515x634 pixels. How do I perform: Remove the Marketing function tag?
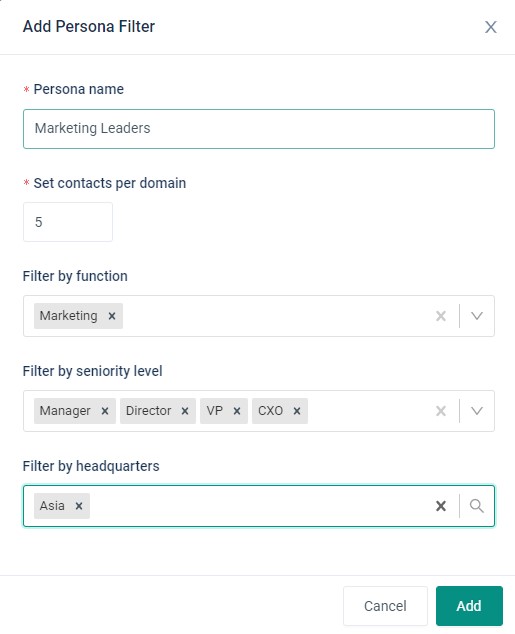(112, 316)
